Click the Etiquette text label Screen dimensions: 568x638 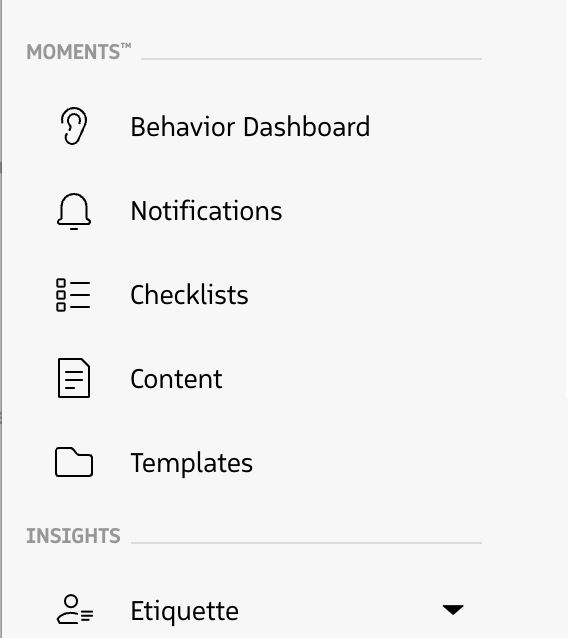pos(184,611)
